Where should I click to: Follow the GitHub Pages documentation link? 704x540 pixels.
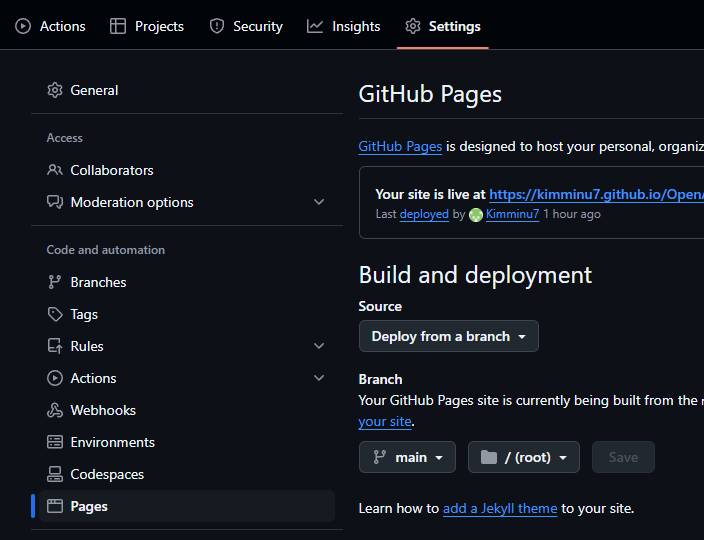(400, 146)
